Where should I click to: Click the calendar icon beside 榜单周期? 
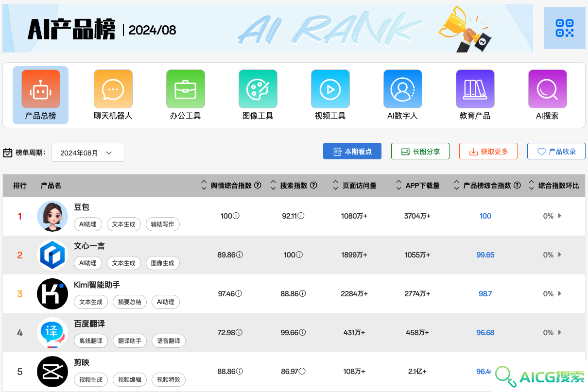click(8, 153)
